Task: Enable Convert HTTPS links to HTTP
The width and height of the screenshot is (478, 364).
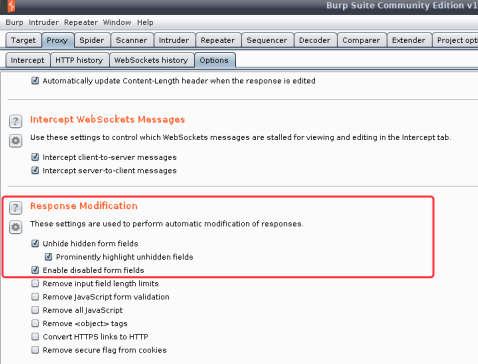Action: pos(35,337)
